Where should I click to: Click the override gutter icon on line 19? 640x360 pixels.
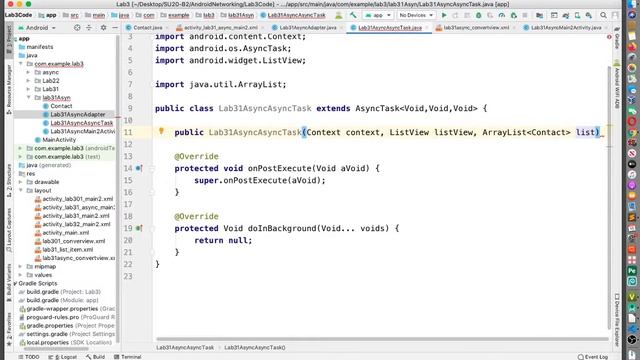tap(139, 228)
